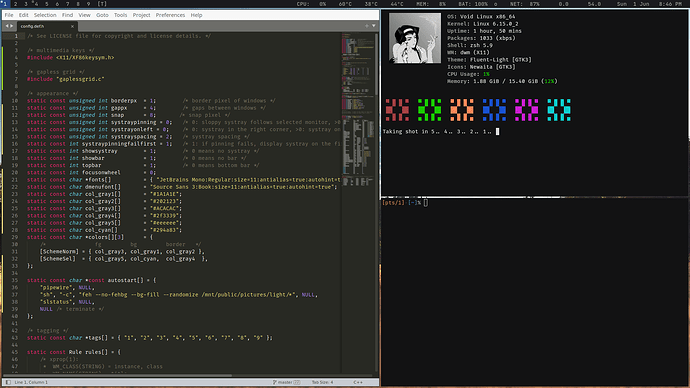Screen dimensions: 690x388
Task: Open the Preferences menu
Action: pos(170,15)
